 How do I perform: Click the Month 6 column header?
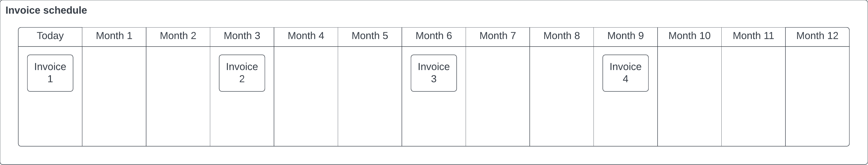tap(434, 37)
